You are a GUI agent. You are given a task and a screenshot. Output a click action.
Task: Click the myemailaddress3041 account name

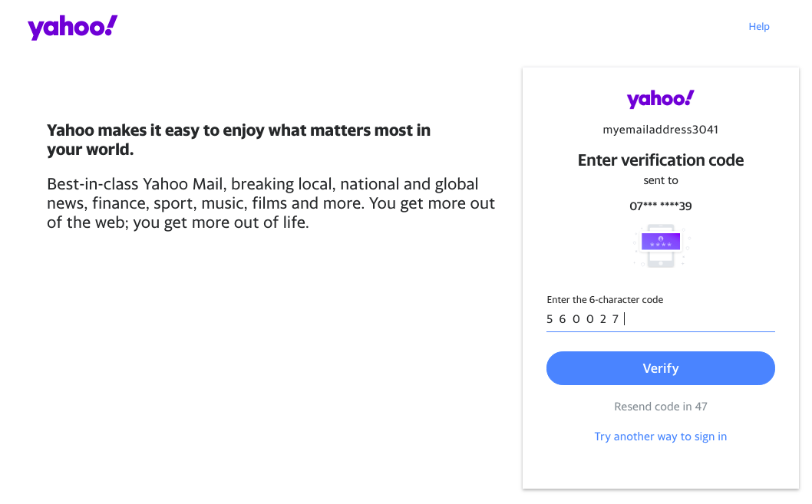point(660,130)
